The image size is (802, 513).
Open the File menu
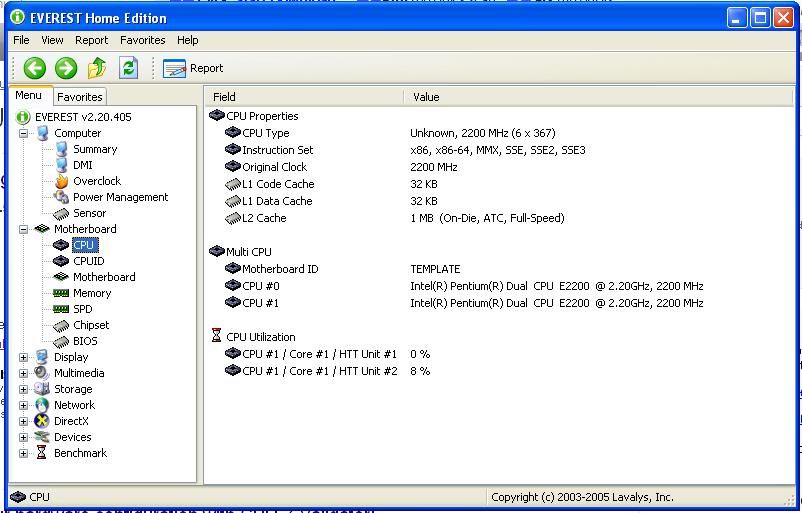(x=21, y=40)
